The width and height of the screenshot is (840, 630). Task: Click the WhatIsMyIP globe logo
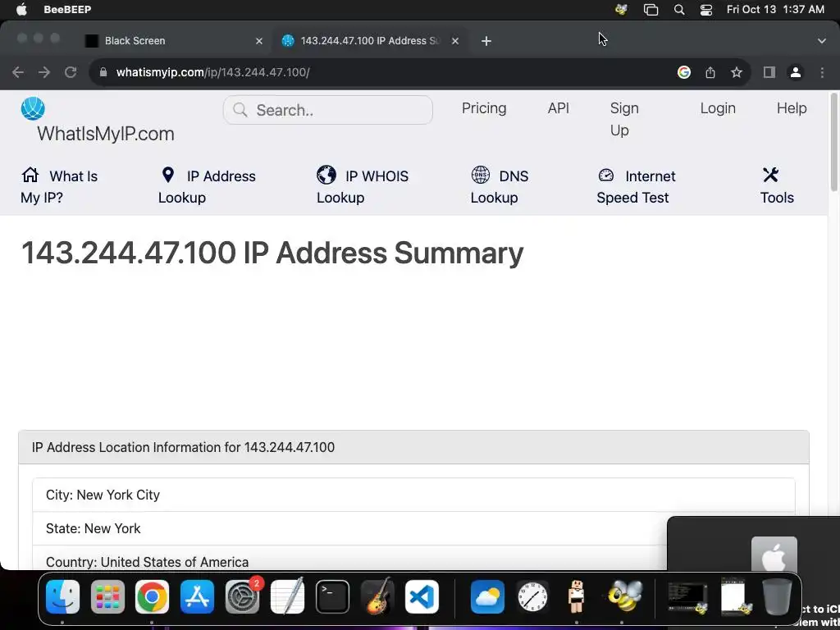(33, 109)
